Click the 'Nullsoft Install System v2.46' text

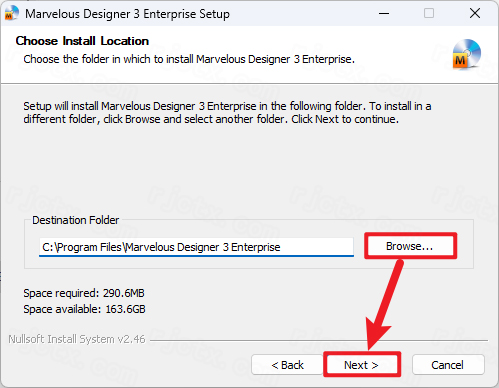click(x=77, y=339)
